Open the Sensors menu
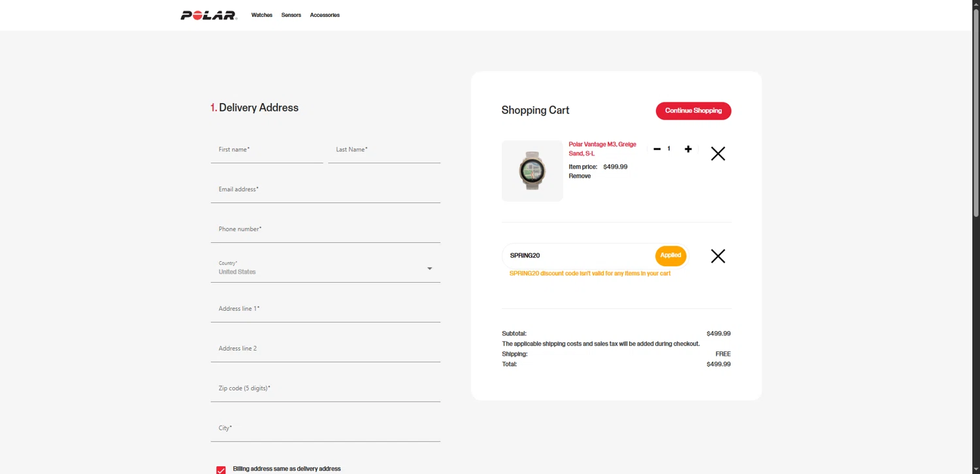Viewport: 980px width, 474px height. [291, 15]
